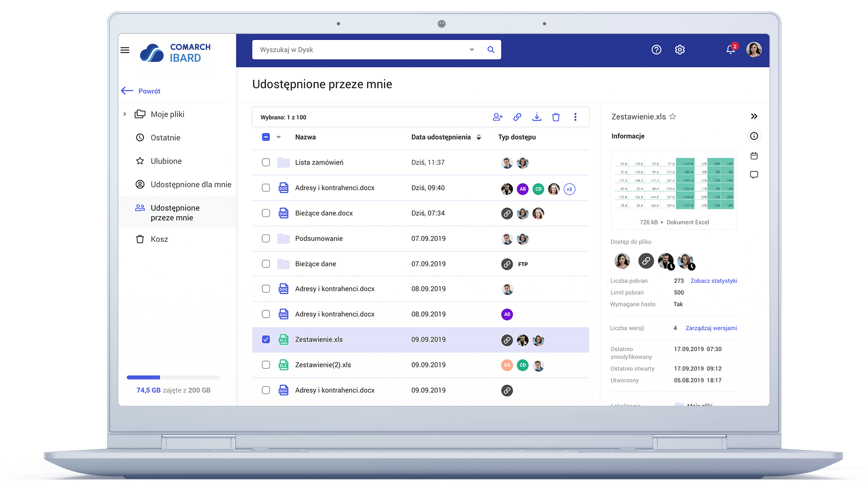
Task: Check the Bieżące dane.docx checkbox
Action: click(266, 213)
